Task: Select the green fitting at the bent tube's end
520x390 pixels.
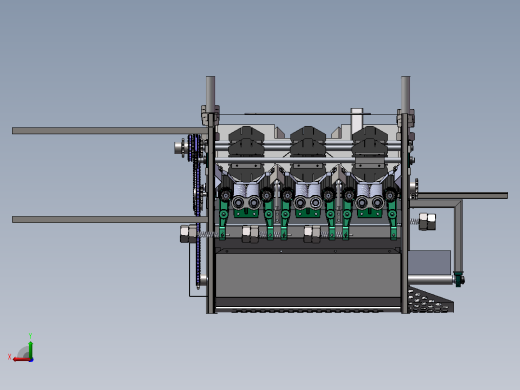Action: (x=459, y=279)
